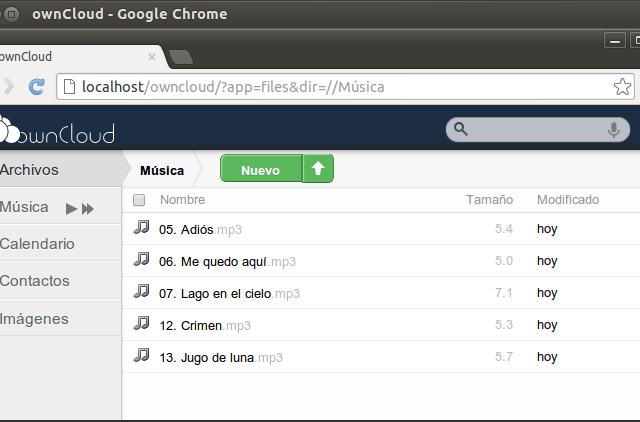
Task: Tick the select-all checkbox beside Nombre
Action: coord(139,200)
